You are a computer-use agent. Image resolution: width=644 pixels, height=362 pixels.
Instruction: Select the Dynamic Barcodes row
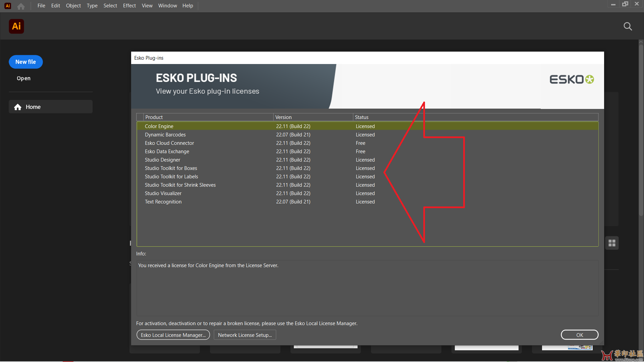(368, 135)
